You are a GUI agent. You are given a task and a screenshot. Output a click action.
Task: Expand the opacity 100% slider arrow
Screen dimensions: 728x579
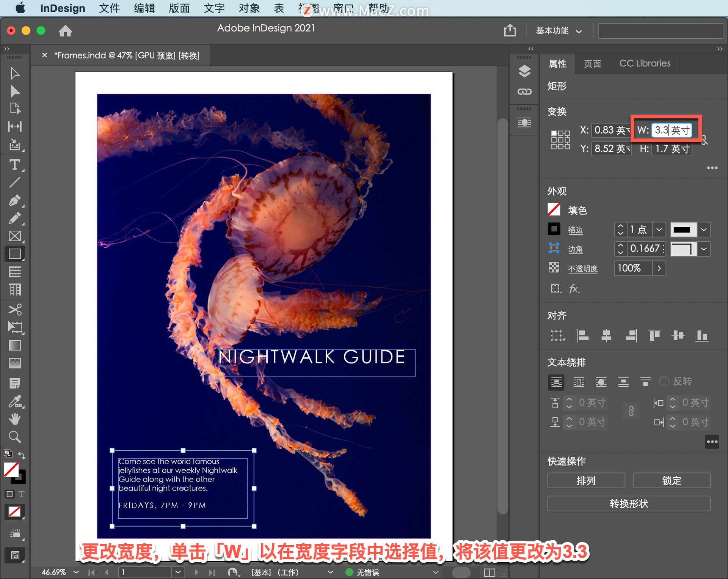659,268
